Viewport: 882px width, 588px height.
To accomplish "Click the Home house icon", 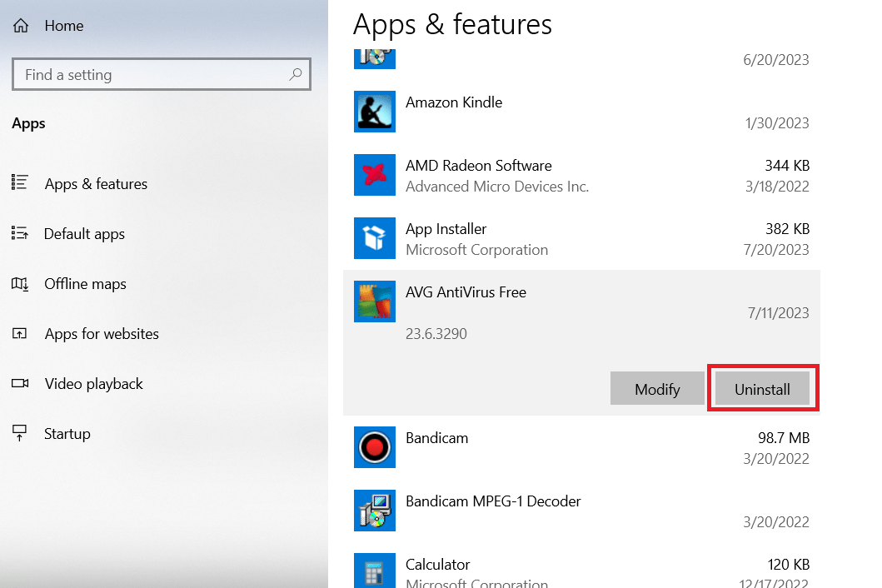I will (x=21, y=26).
